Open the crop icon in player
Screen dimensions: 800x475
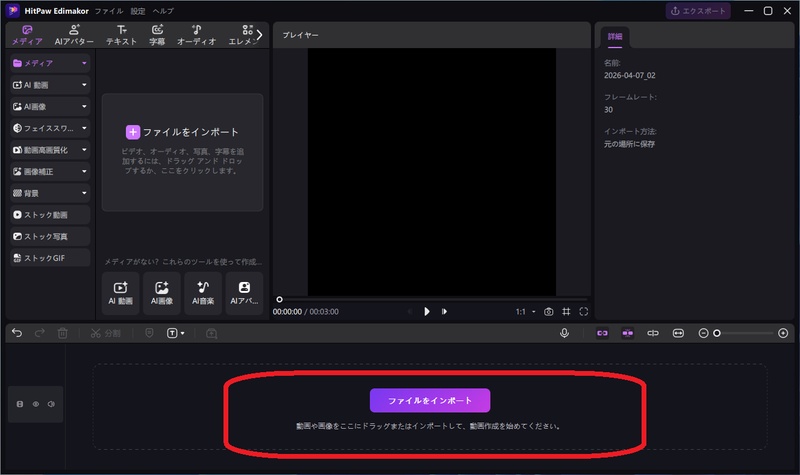[566, 312]
